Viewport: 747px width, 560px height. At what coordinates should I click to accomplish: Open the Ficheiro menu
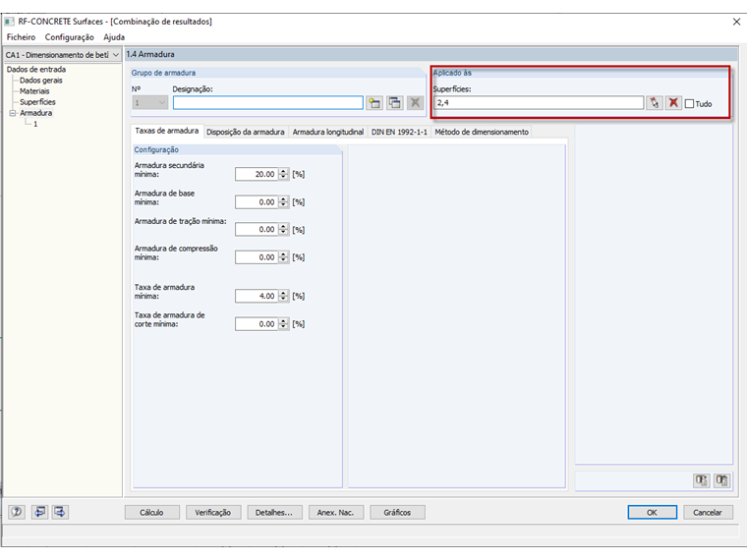21,37
